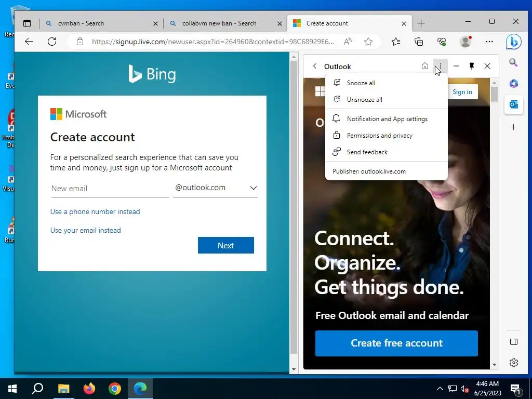Show hidden system tray icons chevron
The height and width of the screenshot is (399, 532).
coord(440,389)
